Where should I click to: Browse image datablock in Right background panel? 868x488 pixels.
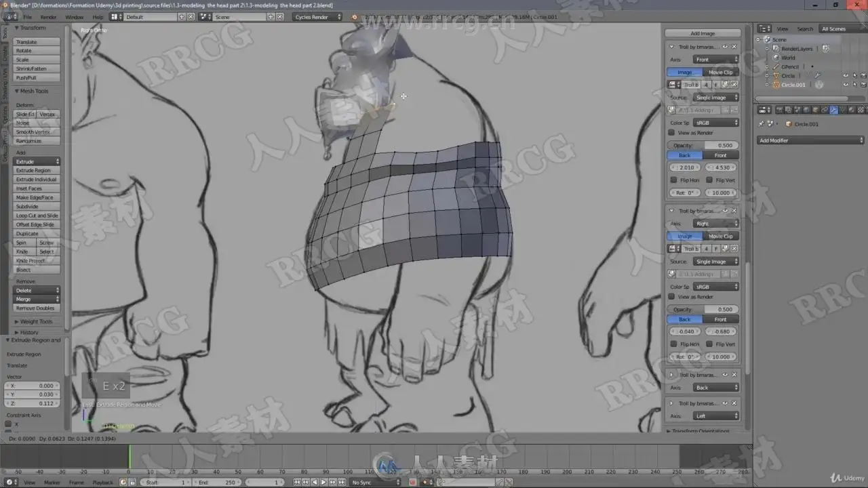click(674, 249)
